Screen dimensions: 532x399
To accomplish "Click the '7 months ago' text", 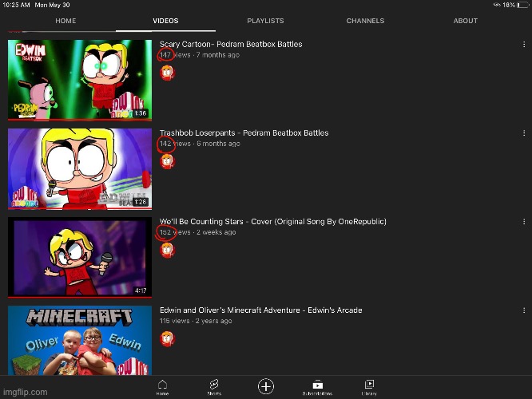I will pos(218,55).
